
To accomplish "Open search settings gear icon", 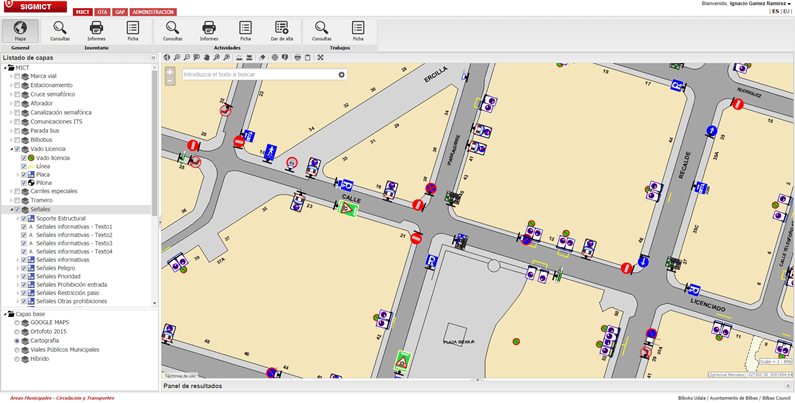I will [342, 75].
